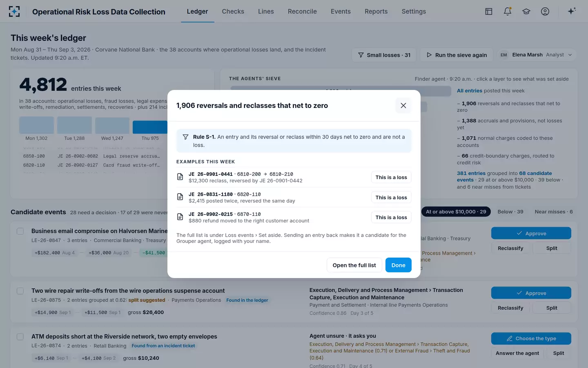Image resolution: width=588 pixels, height=368 pixels.
Task: Mark JE 26-0902-0215 as This is a loss
Action: tap(391, 217)
